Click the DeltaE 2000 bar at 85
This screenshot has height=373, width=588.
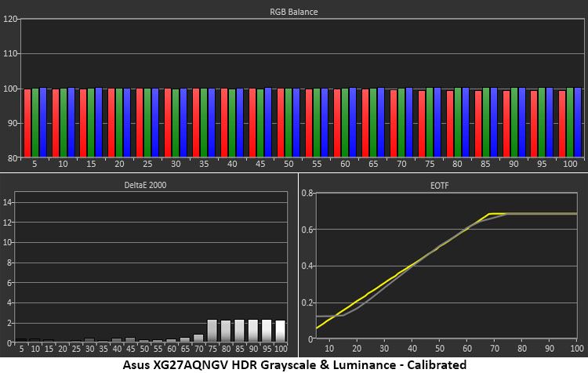pos(239,331)
